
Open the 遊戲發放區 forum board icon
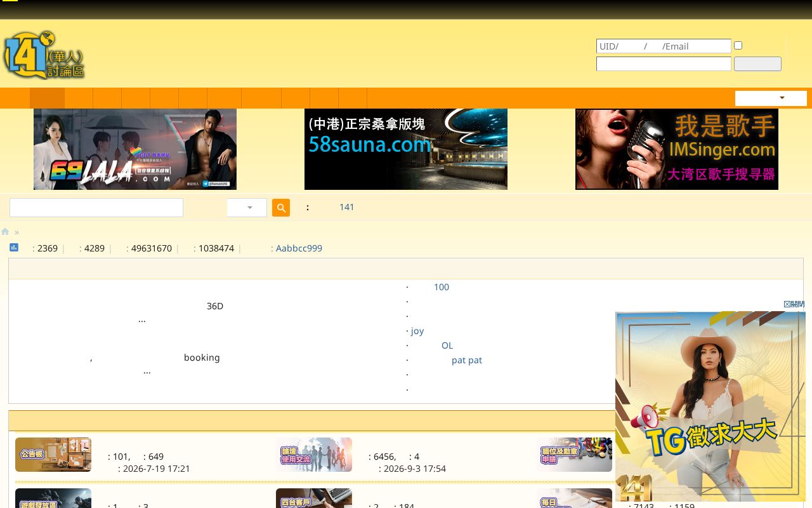tap(53, 498)
